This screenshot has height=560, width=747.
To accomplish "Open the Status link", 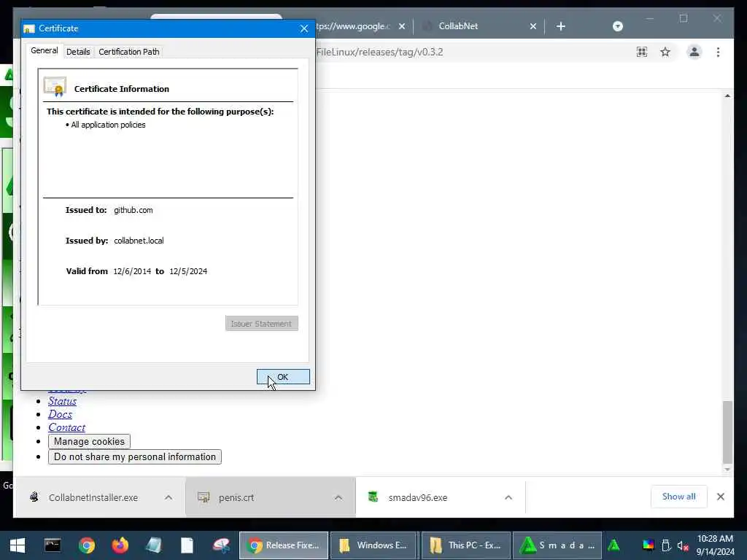I will pos(62,401).
